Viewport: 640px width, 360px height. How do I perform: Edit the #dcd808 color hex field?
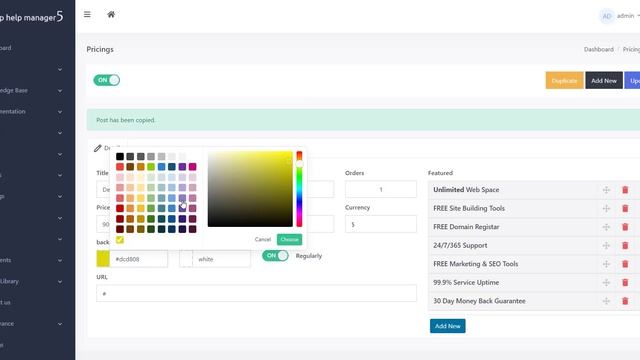[x=138, y=259]
